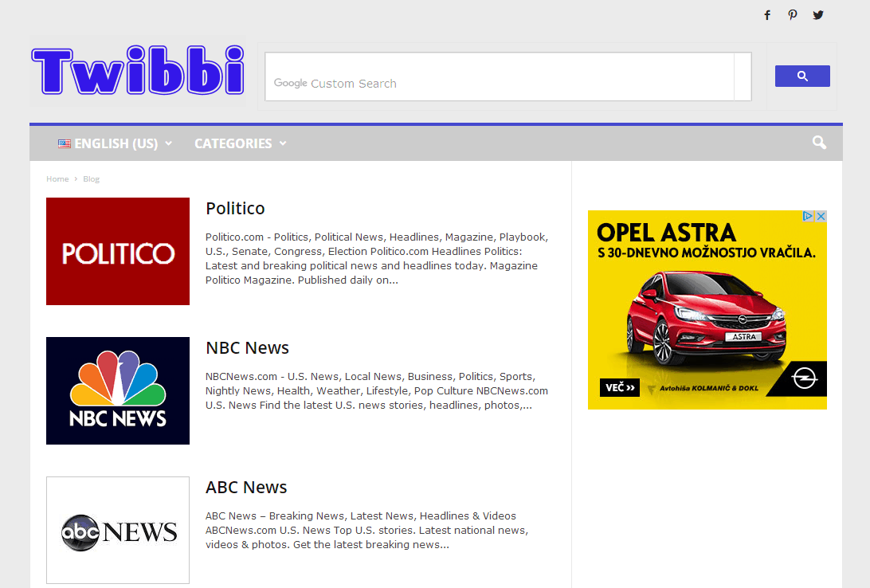Image resolution: width=870 pixels, height=588 pixels.
Task: Open the Politico thumbnail image
Action: click(x=118, y=251)
